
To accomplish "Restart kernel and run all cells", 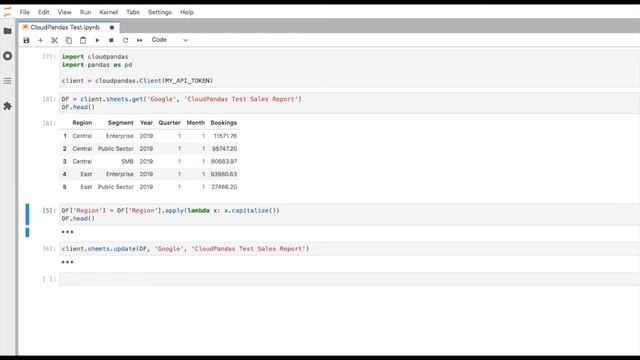I will pos(140,40).
